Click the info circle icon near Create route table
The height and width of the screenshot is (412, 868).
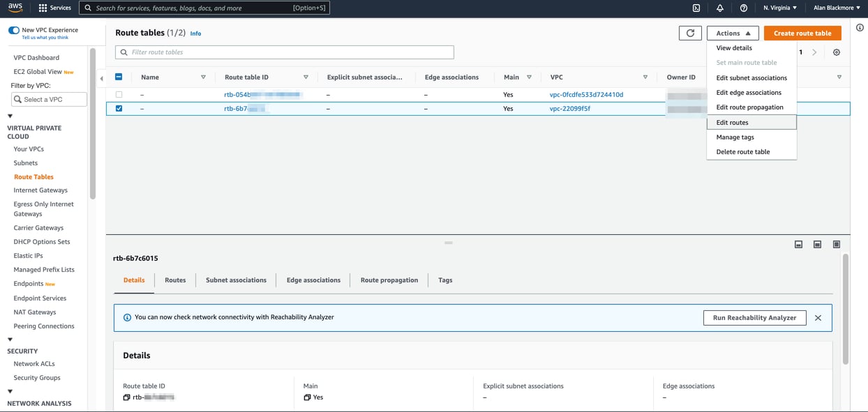(x=860, y=26)
